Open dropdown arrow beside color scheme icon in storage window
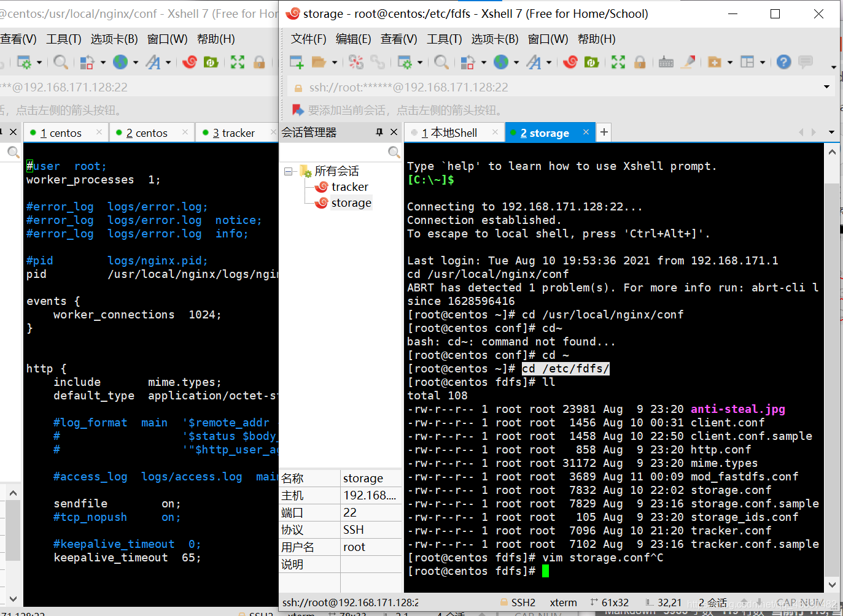Image resolution: width=843 pixels, height=616 pixels. (x=483, y=63)
